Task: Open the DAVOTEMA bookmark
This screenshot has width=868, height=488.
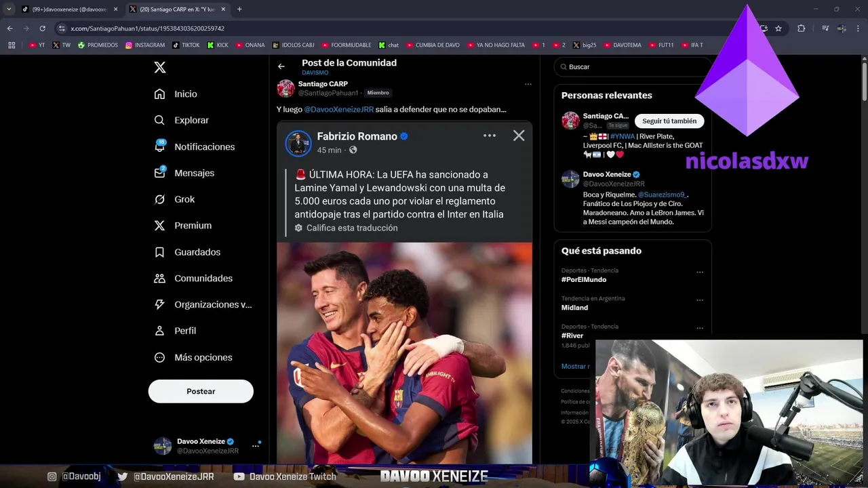Action: coord(622,45)
